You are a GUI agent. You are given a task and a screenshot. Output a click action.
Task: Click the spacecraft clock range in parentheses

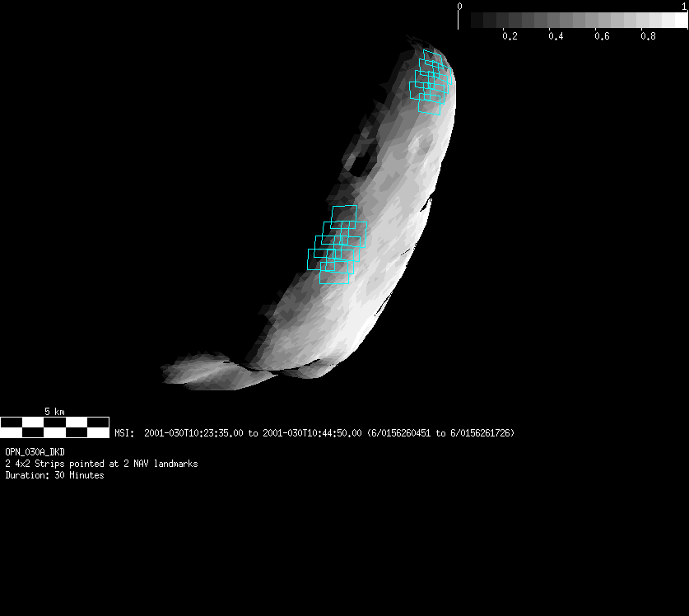point(440,433)
